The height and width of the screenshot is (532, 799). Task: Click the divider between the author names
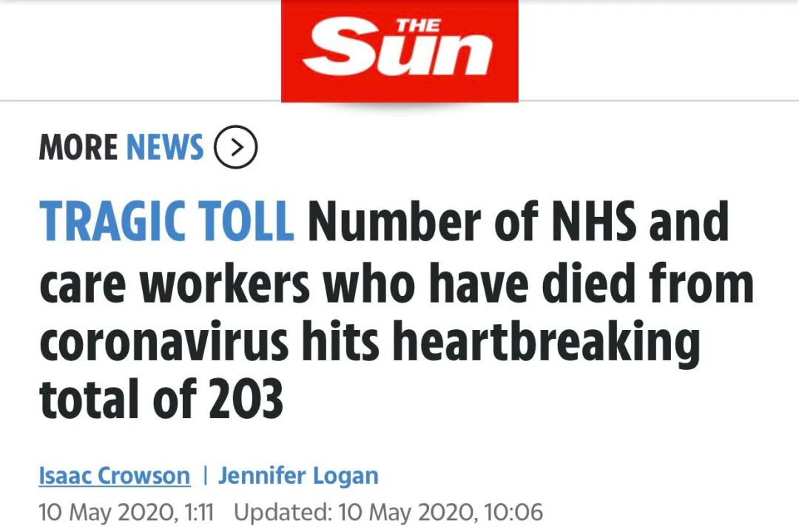tap(204, 475)
